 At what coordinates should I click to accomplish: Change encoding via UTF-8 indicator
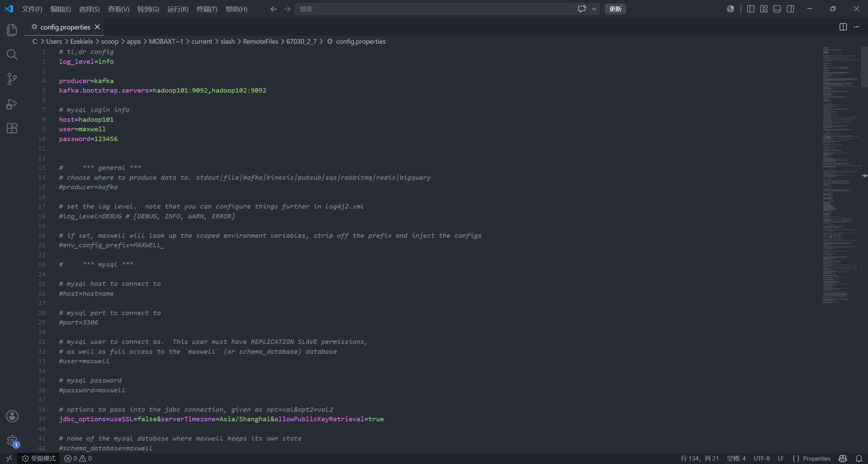tap(762, 459)
